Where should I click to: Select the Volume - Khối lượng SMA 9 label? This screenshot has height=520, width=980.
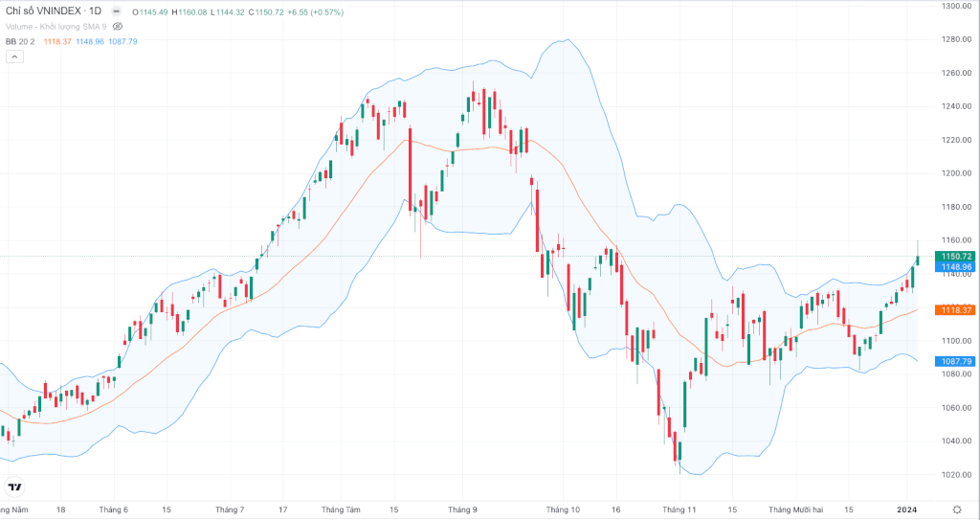coord(56,27)
